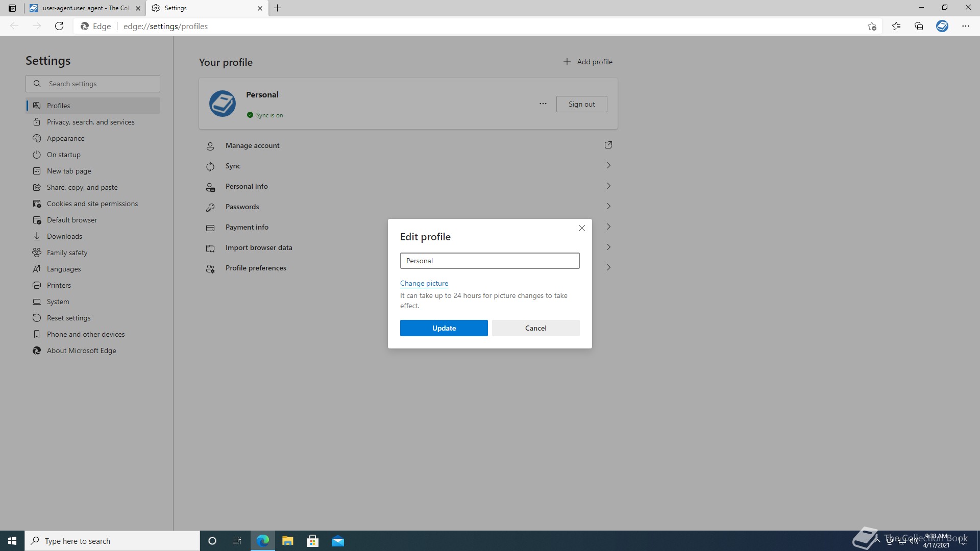Open Microsoft Store from taskbar

click(x=312, y=541)
